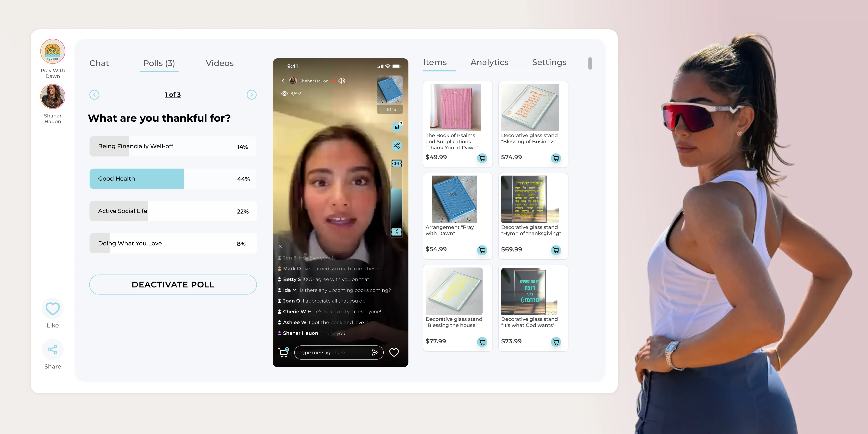Click the share icon on the video stream
The image size is (868, 434).
click(x=397, y=145)
